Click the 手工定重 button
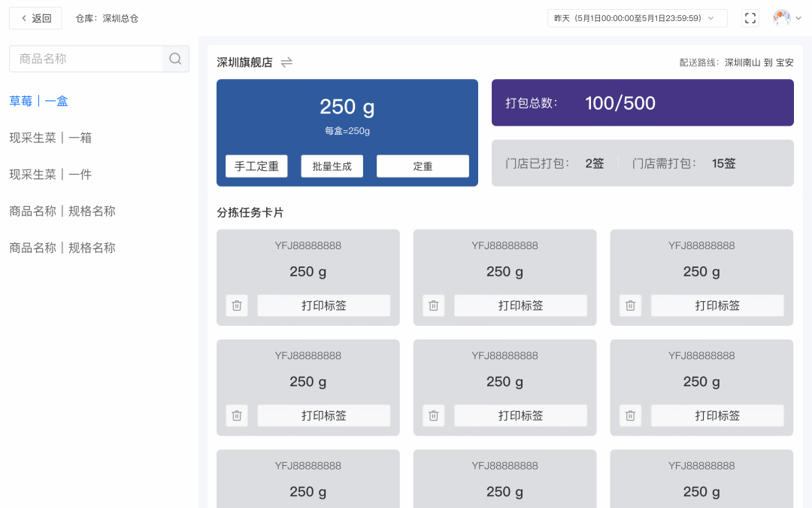Screen dimensions: 812x508 (x=256, y=166)
